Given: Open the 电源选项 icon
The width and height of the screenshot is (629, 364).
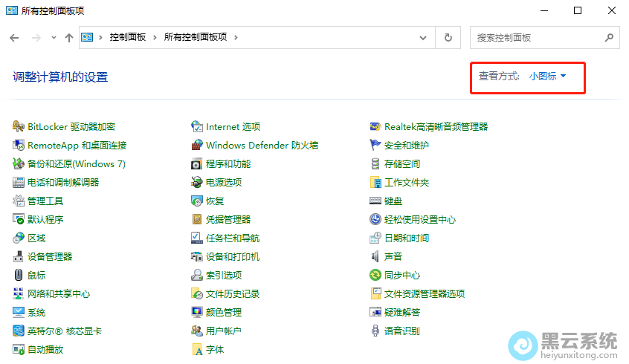Looking at the screenshot, I should point(196,183).
